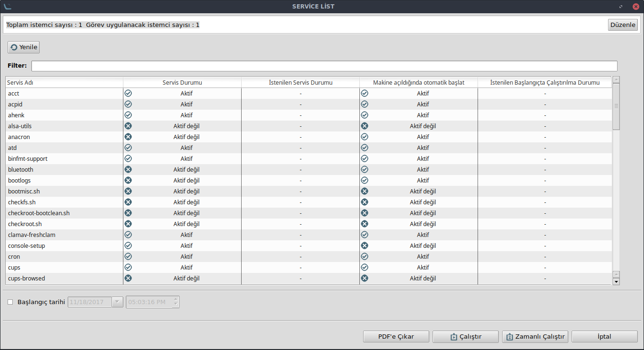Image resolution: width=644 pixels, height=350 pixels.
Task: Enable the Başlangıç tarihi checkbox
Action: point(10,302)
